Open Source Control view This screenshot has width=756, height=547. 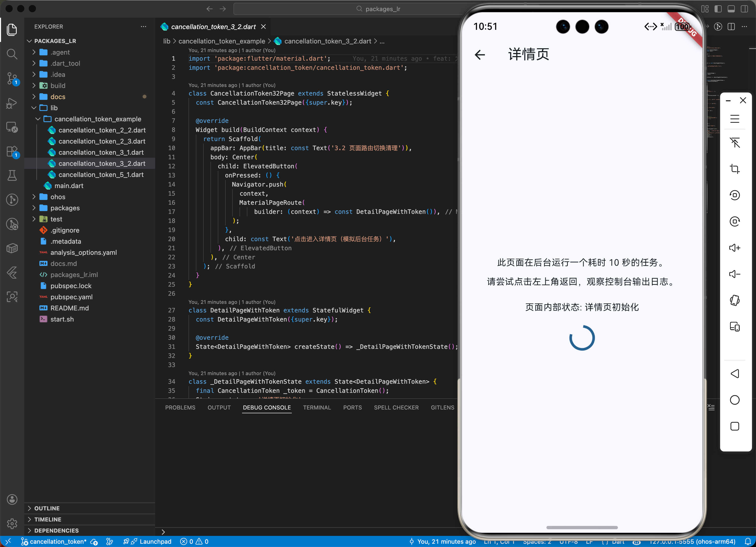pos(12,79)
